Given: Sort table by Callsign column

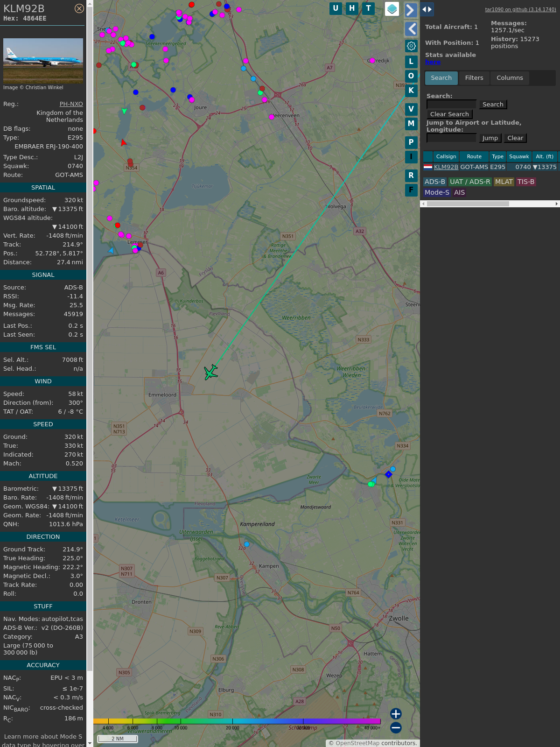Looking at the screenshot, I should [x=446, y=156].
